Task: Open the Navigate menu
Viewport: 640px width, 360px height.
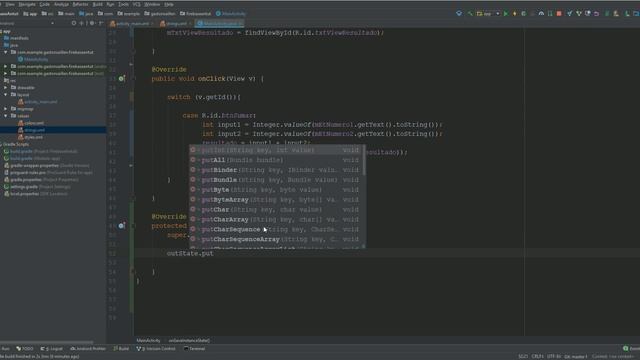Action: click(27, 4)
